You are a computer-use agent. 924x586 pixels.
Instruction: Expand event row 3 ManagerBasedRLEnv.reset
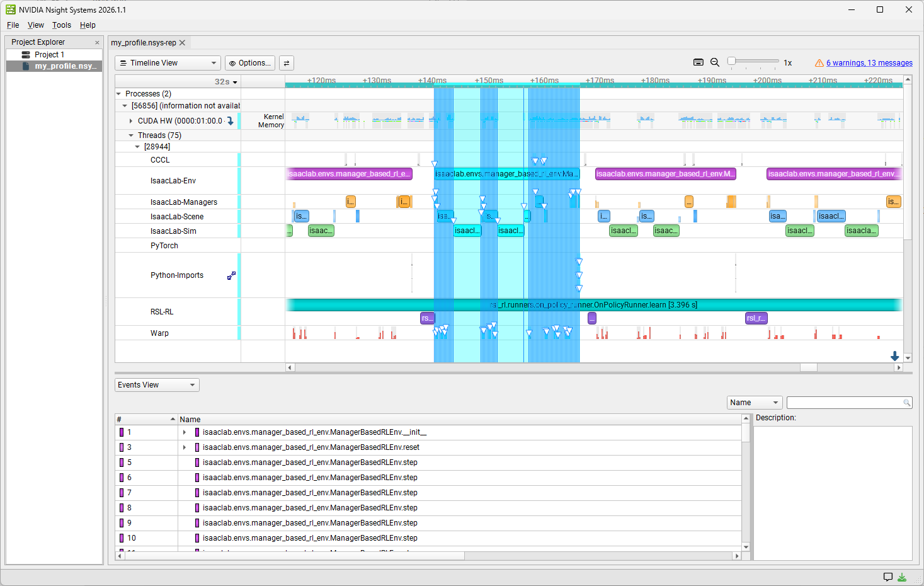[x=185, y=447]
